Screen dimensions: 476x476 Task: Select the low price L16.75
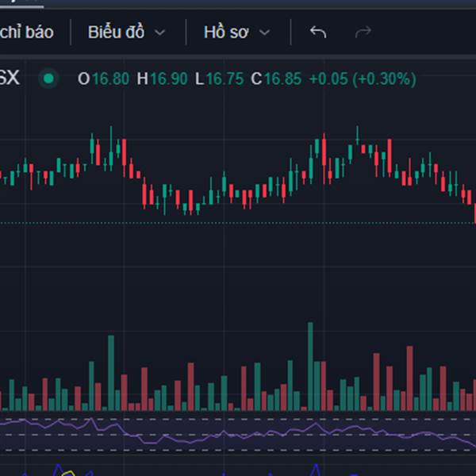(219, 79)
